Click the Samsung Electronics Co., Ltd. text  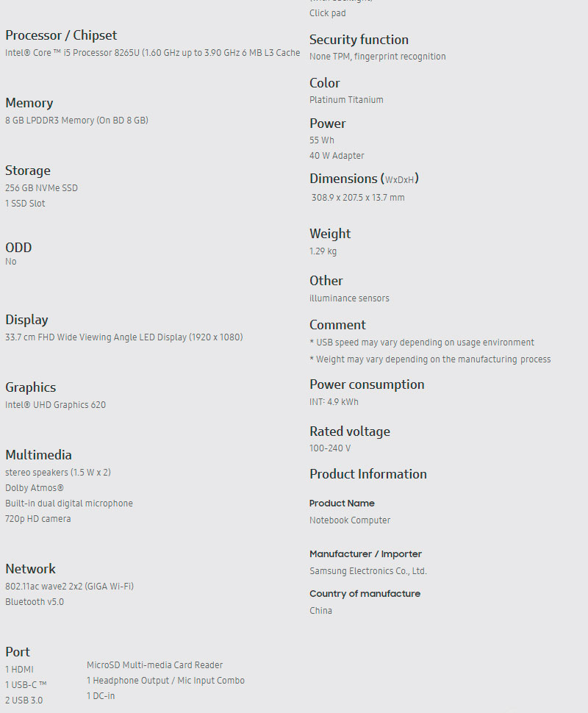[367, 571]
